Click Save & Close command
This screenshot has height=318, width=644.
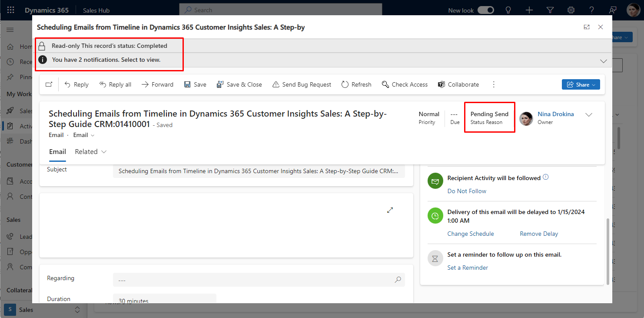click(239, 84)
